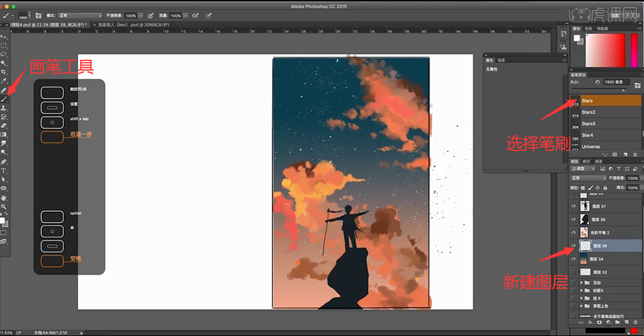Create a new layer

pos(626,322)
